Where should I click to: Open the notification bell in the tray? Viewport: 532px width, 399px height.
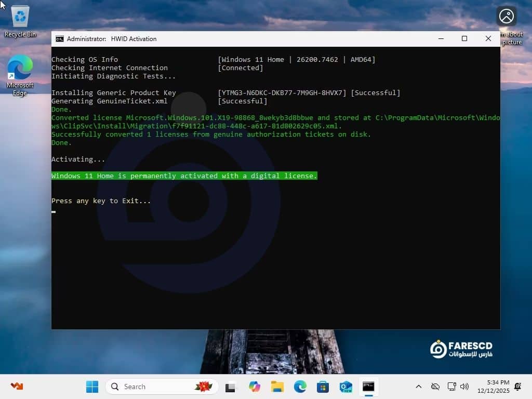point(517,387)
